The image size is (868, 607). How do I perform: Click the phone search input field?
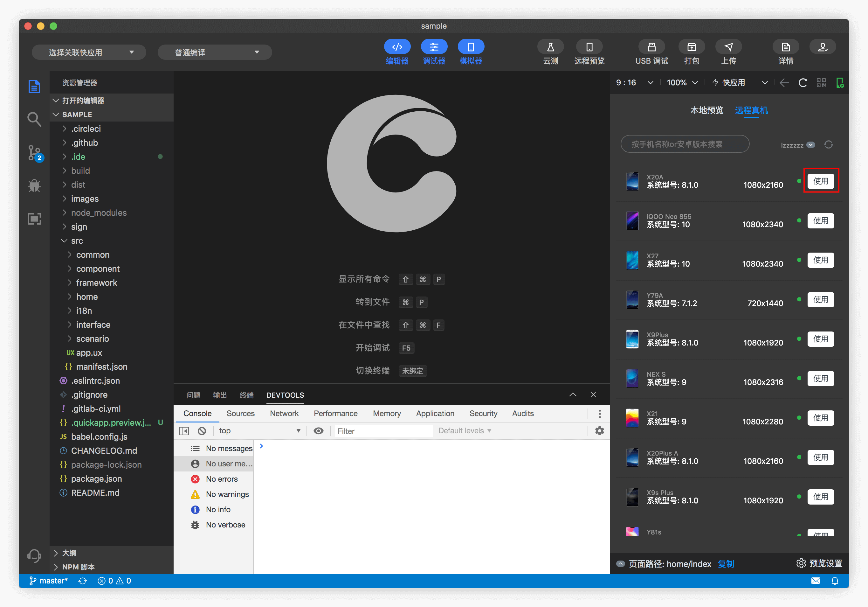pyautogui.click(x=685, y=144)
